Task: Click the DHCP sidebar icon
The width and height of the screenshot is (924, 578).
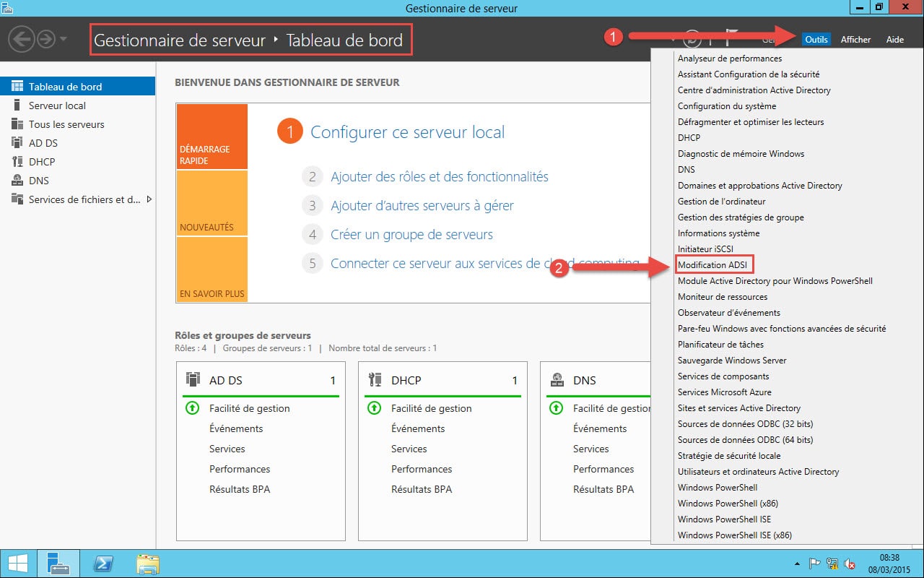Action: coord(17,162)
